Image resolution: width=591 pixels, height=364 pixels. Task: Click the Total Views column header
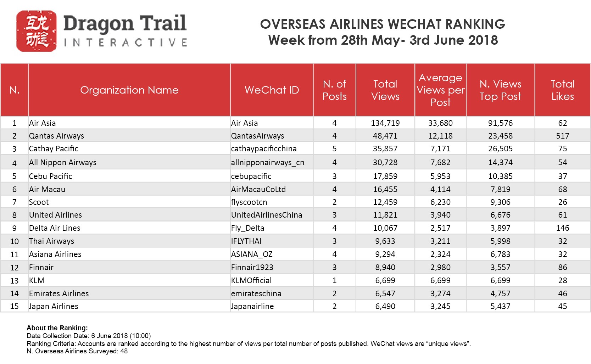click(385, 90)
